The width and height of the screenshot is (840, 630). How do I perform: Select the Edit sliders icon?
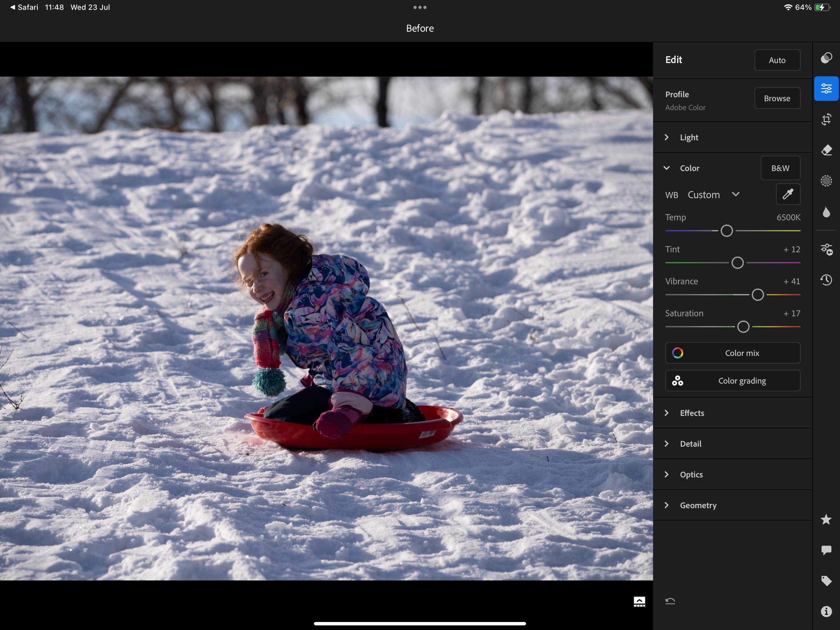(826, 89)
